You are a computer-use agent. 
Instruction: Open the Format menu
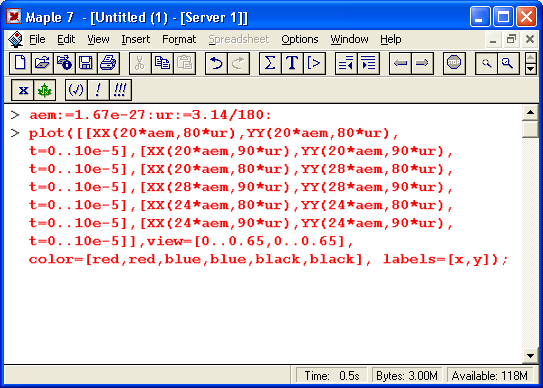179,39
